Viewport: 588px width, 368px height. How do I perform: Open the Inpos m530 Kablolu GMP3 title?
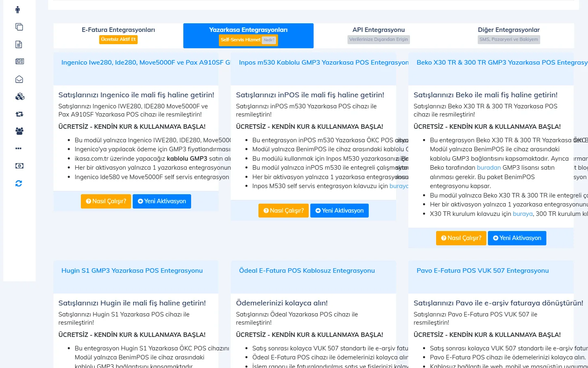tap(324, 63)
